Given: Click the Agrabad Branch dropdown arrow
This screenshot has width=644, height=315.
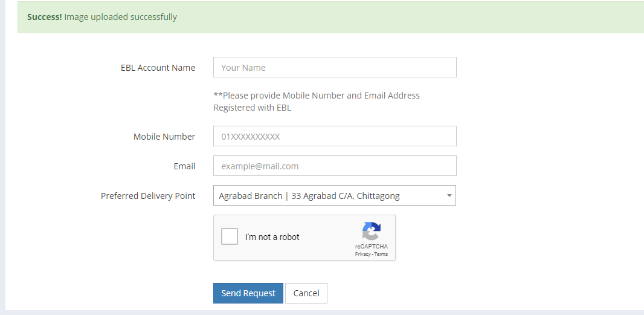Looking at the screenshot, I should coord(449,196).
